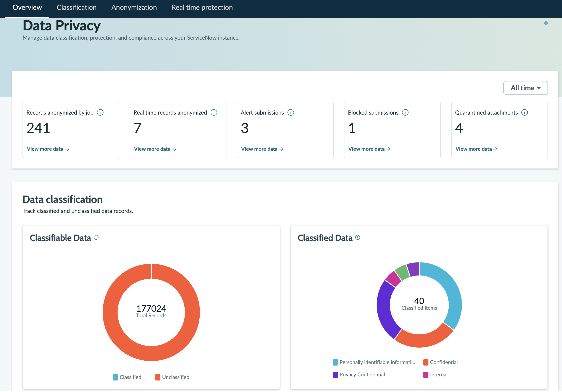Toggle the Confidential legend swatch
Viewport: 562px width, 392px height.
tap(426, 362)
